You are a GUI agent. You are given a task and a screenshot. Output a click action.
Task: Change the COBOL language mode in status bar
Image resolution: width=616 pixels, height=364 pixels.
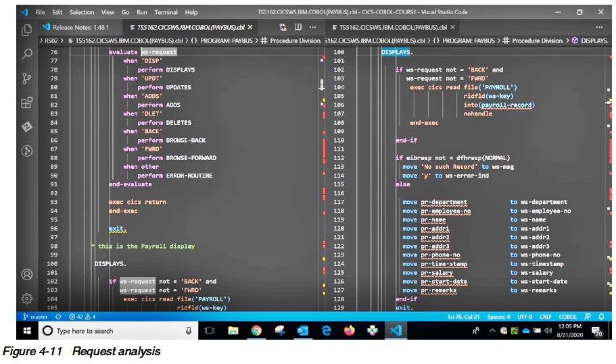(x=567, y=316)
